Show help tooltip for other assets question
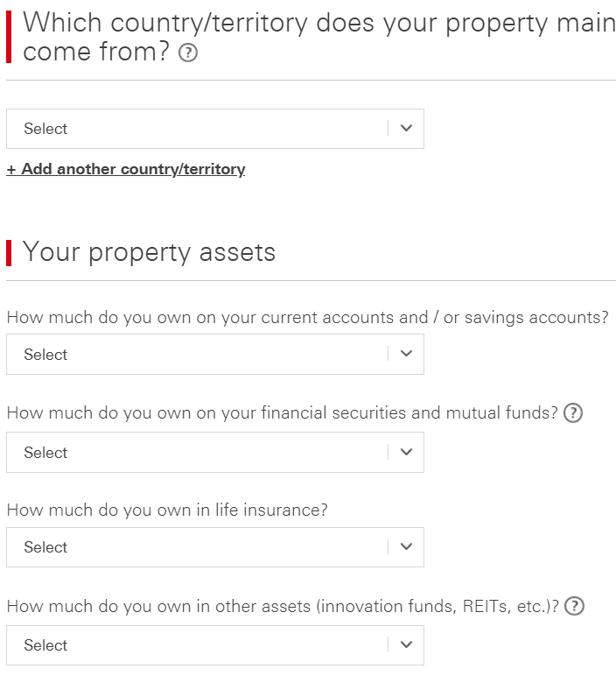 click(x=574, y=606)
